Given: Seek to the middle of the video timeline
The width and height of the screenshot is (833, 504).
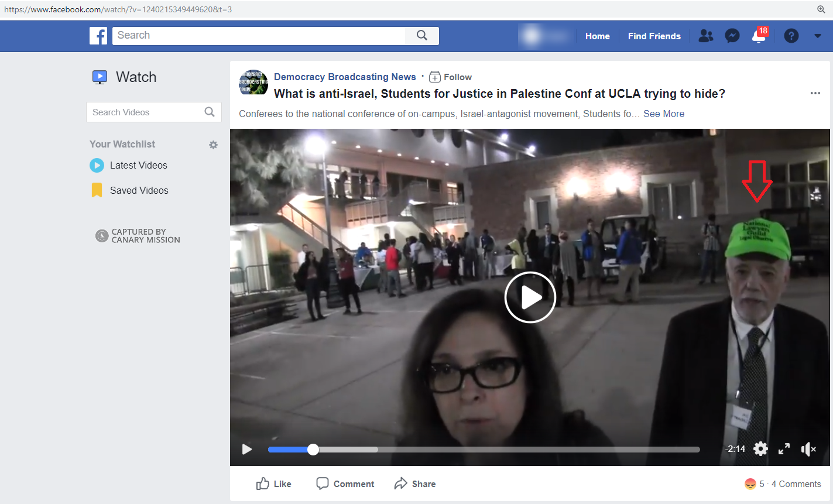Looking at the screenshot, I should coord(484,450).
